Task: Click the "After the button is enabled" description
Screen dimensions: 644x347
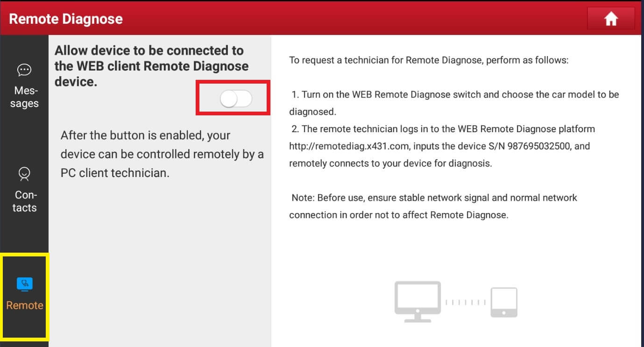Action: pyautogui.click(x=162, y=154)
